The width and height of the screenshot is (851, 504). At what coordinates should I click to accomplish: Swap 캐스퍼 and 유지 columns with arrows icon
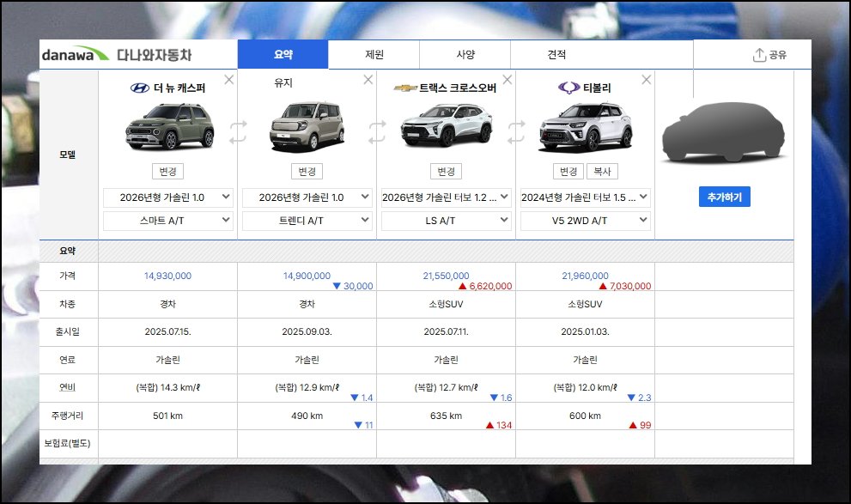tap(238, 132)
